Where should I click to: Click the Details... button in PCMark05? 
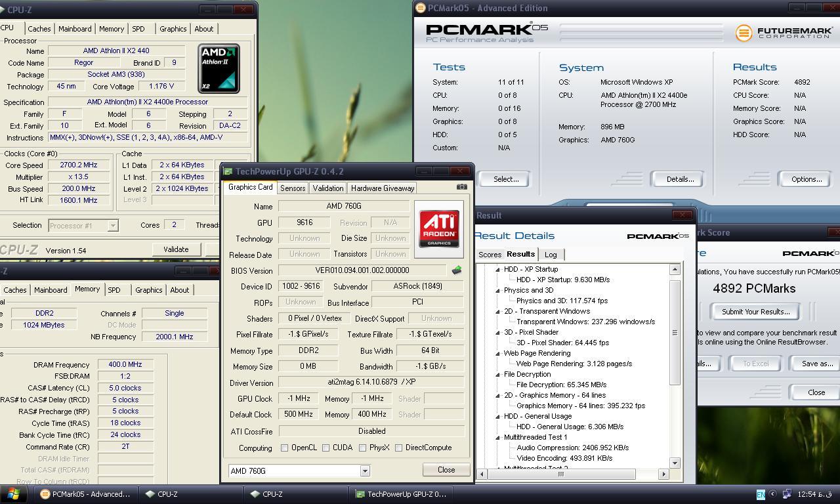point(680,179)
